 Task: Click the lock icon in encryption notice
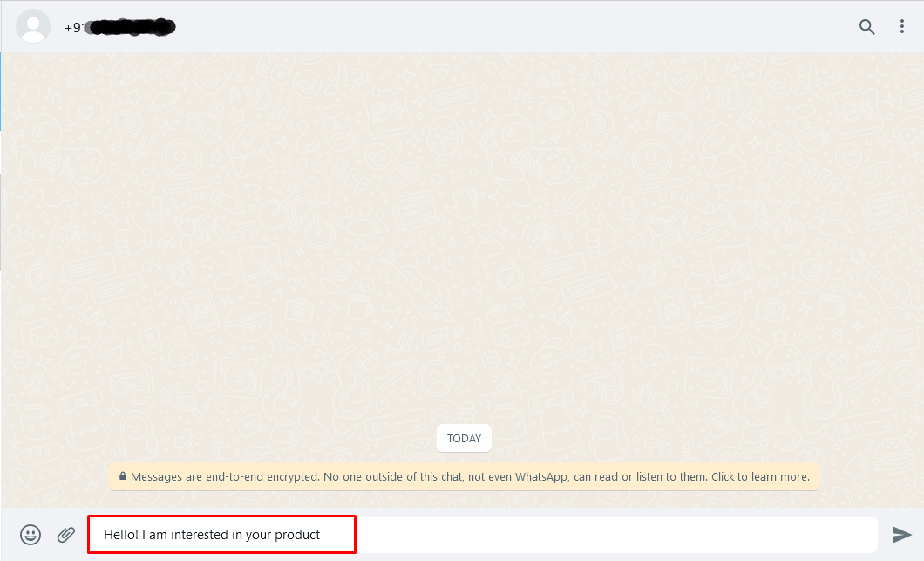point(123,477)
